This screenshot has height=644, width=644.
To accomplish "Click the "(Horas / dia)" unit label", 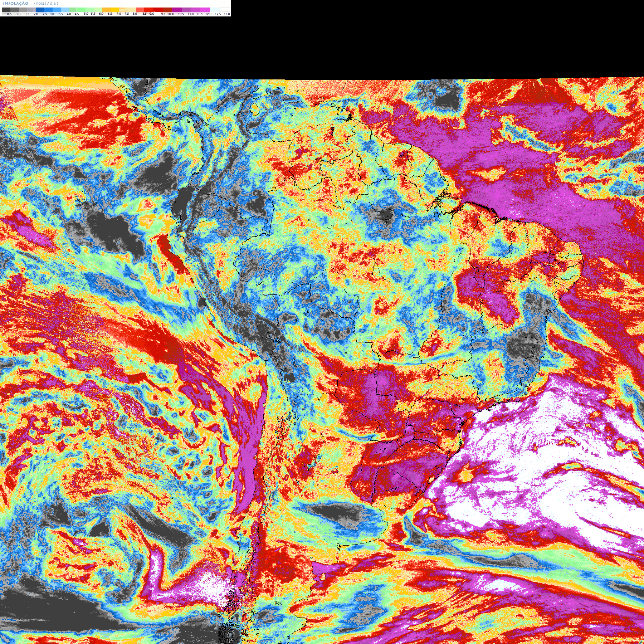I will (x=46, y=3).
